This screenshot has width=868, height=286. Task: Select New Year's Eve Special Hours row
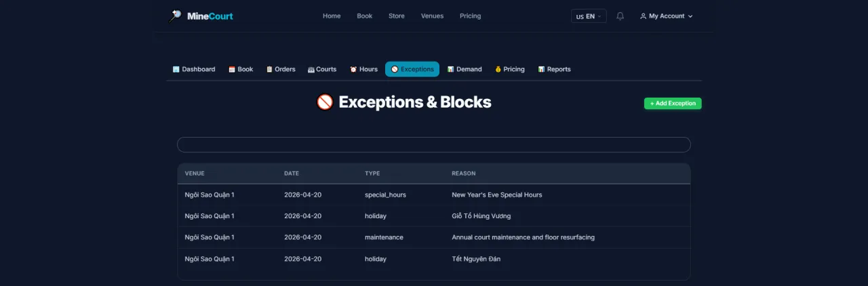tap(434, 195)
